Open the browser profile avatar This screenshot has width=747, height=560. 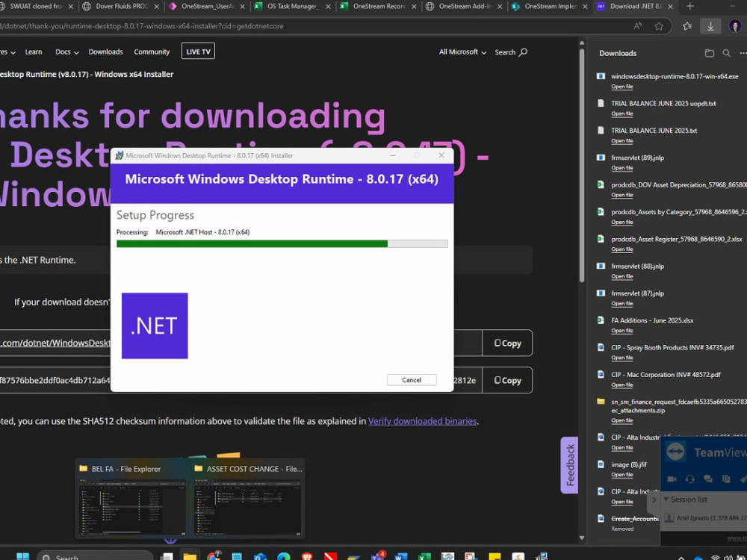736,26
